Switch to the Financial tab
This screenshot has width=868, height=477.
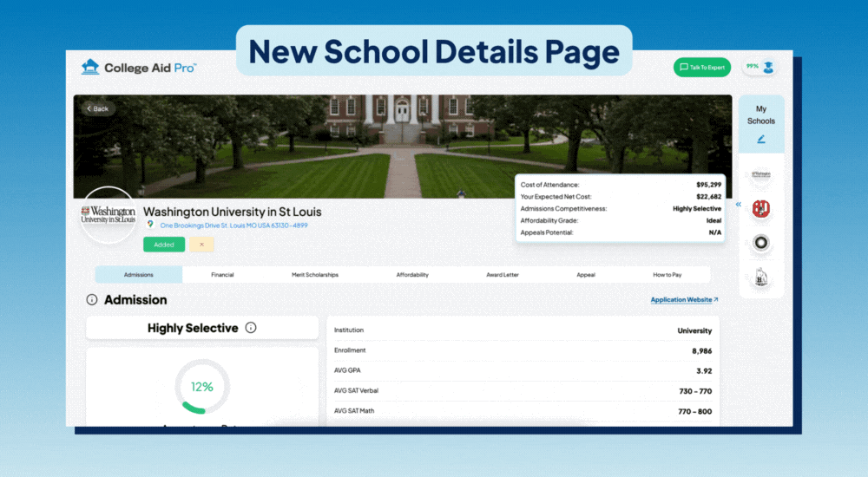[x=222, y=274]
